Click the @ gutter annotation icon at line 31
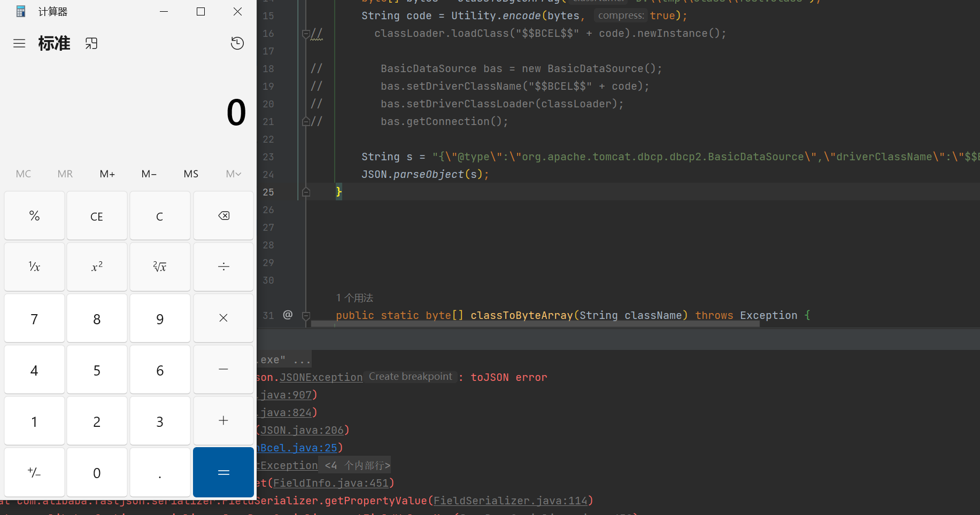The image size is (980, 515). (288, 315)
